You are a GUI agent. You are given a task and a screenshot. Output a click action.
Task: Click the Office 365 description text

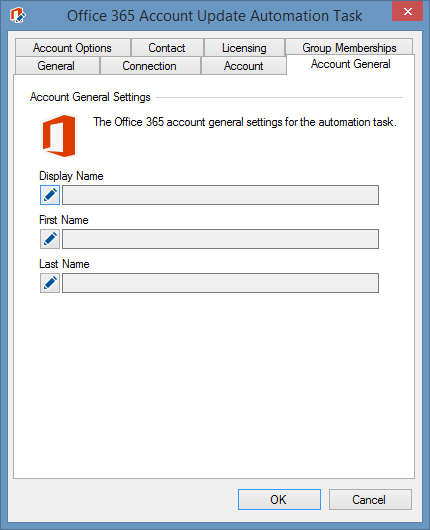pyautogui.click(x=245, y=122)
